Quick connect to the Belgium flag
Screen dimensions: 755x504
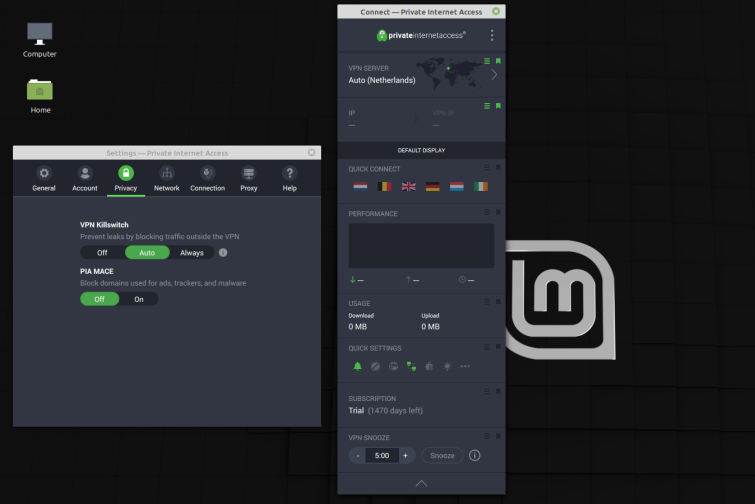pyautogui.click(x=384, y=186)
